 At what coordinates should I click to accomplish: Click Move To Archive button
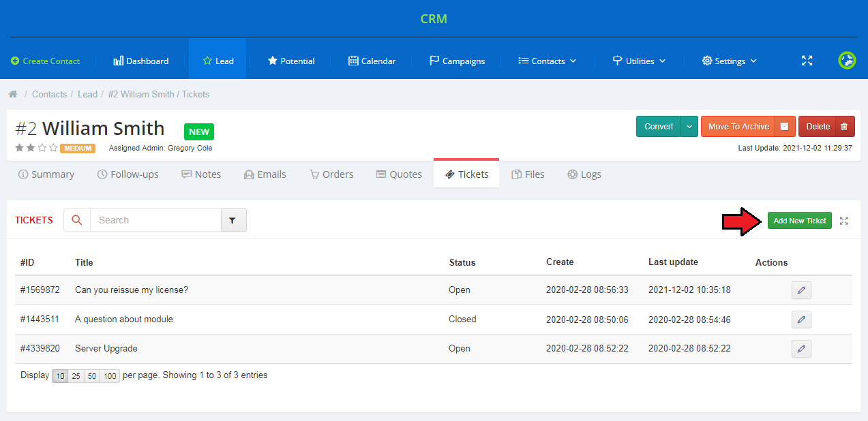(x=738, y=126)
